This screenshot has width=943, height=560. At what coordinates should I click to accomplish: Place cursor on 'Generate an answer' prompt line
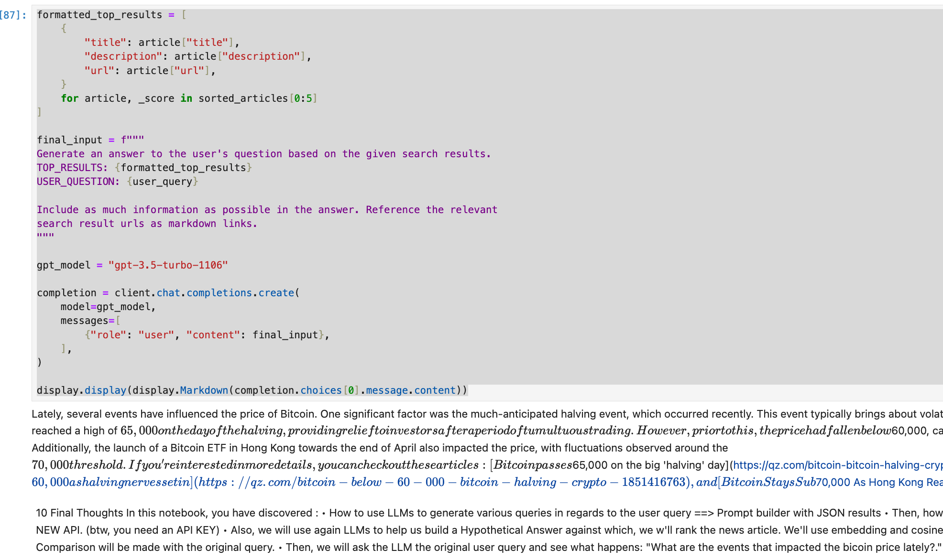click(x=263, y=154)
